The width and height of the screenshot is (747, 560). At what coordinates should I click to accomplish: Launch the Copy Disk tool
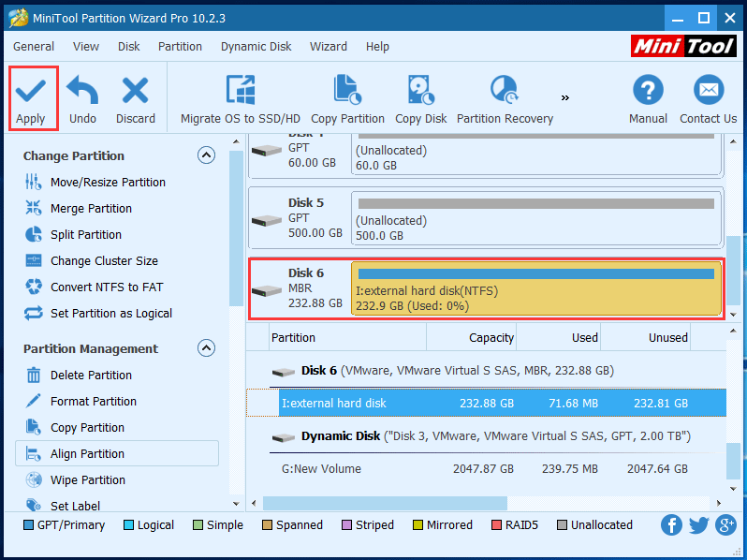420,91
